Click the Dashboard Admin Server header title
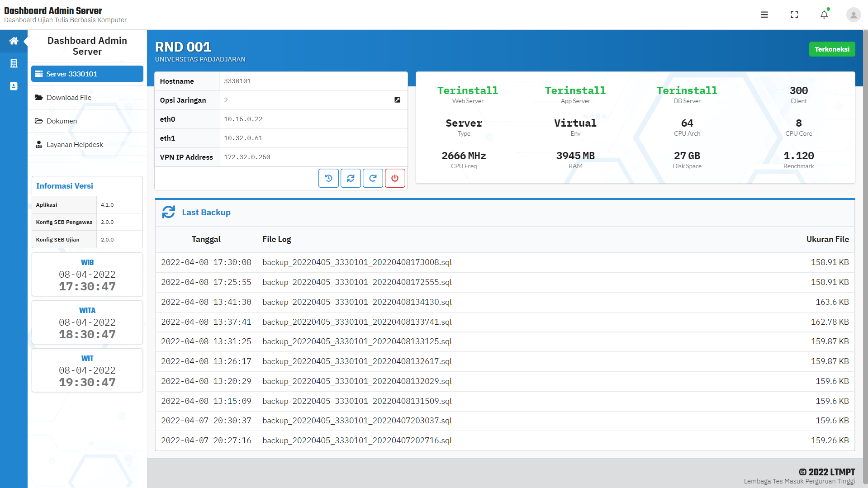 53,10
